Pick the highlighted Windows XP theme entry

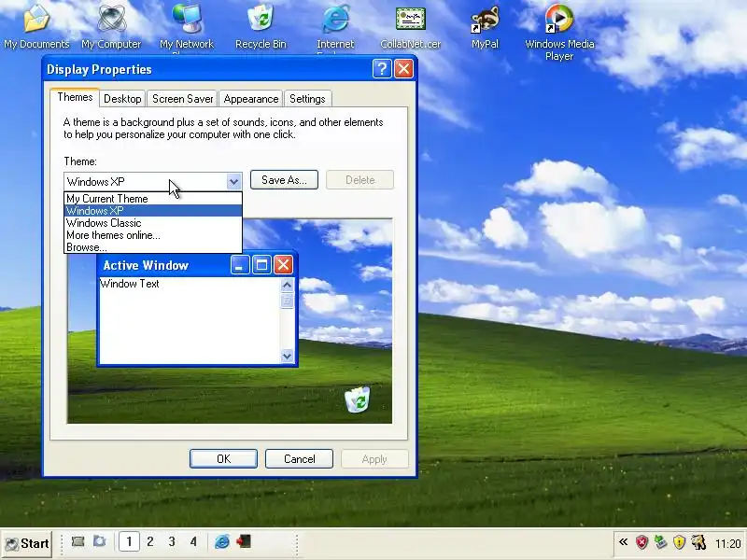153,211
